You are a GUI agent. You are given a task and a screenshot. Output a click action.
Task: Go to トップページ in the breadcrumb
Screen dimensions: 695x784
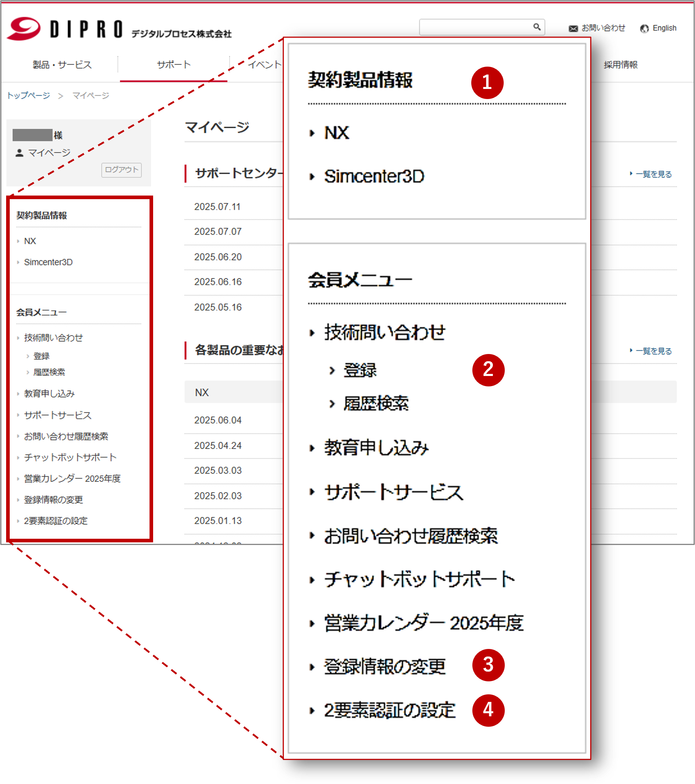click(x=29, y=95)
